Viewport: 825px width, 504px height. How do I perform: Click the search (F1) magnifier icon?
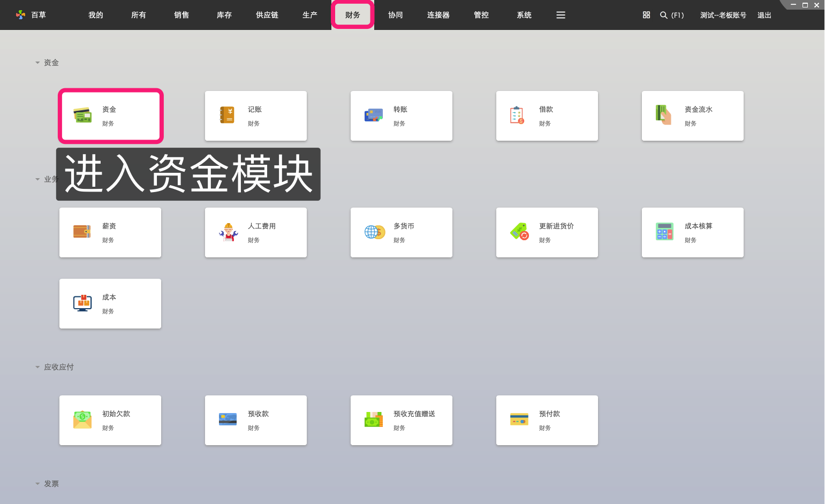[664, 15]
